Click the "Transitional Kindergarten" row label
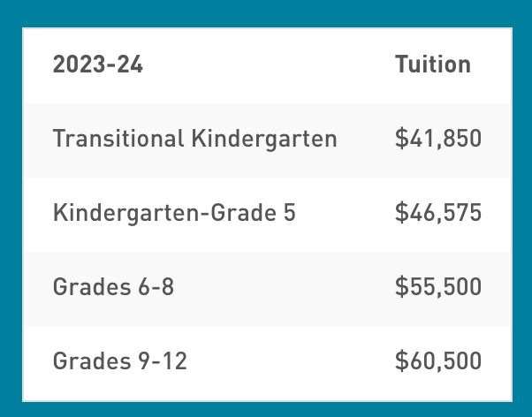This screenshot has width=532, height=417. click(194, 139)
